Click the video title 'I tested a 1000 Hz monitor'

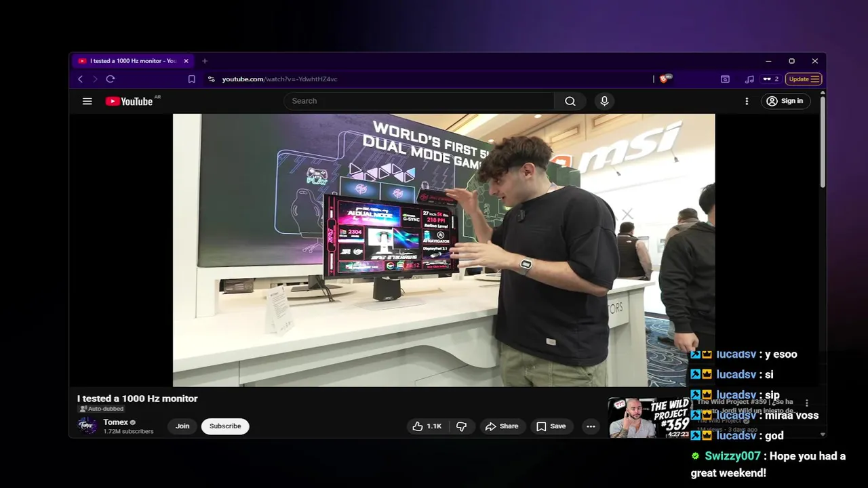tap(138, 399)
